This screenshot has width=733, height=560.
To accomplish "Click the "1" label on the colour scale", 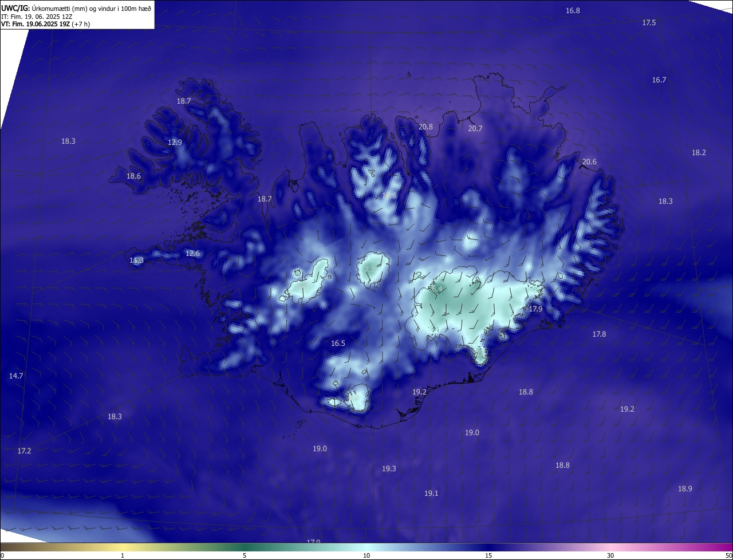I will tap(123, 556).
